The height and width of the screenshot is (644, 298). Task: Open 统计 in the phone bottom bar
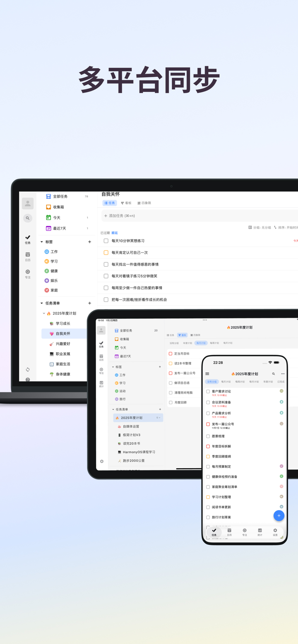point(260,532)
